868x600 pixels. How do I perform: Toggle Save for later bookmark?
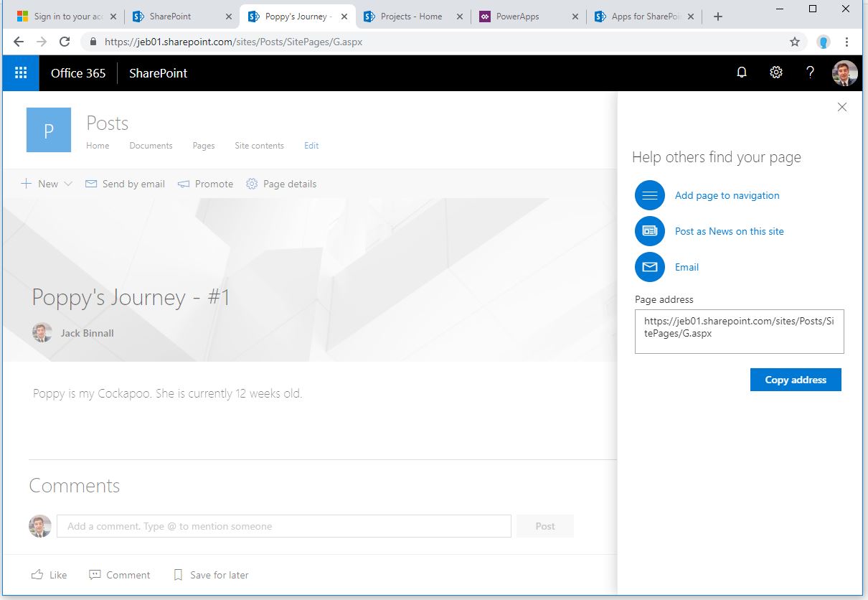[211, 575]
